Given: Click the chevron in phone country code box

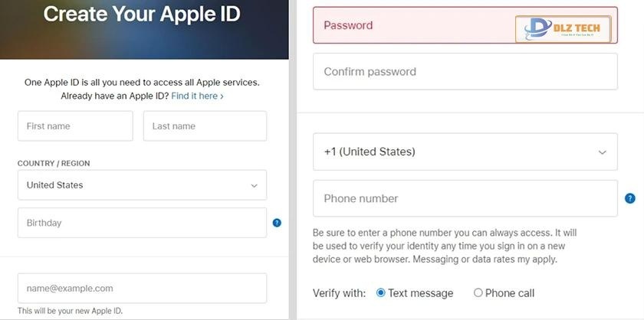Looking at the screenshot, I should tap(603, 152).
